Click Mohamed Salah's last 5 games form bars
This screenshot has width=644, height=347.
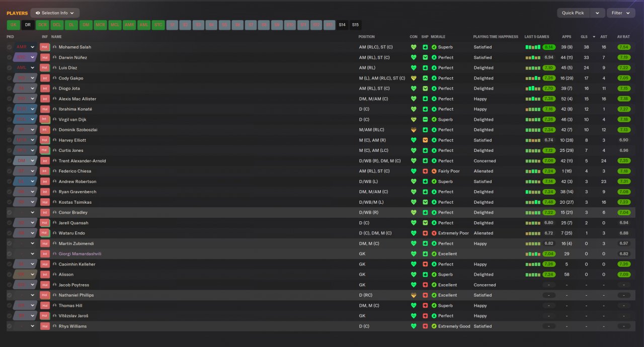click(533, 47)
